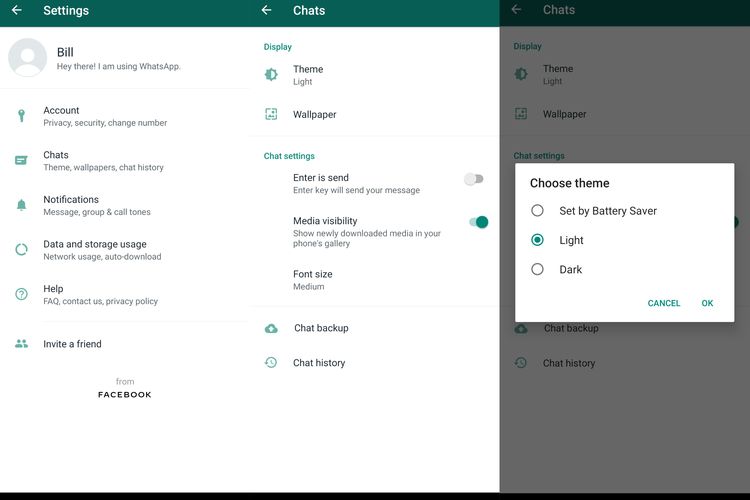Screen dimensions: 750x500
Task: Select the Light theme radio button
Action: pos(537,240)
